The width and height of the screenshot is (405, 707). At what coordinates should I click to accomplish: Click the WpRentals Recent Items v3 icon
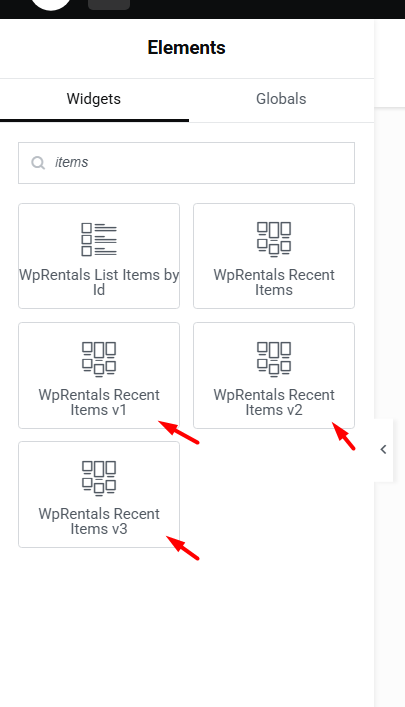99,478
